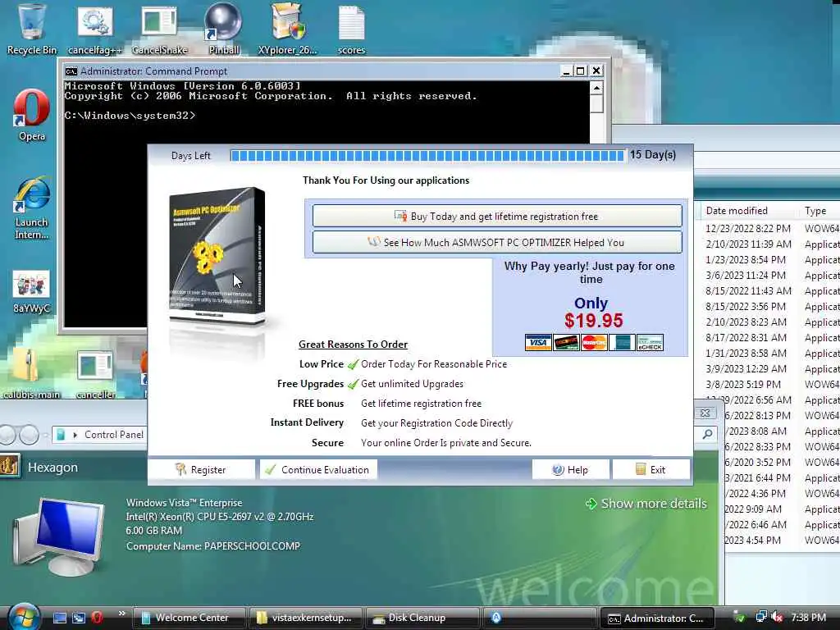
Task: Click the address bar arrow before Control Panel
Action: point(75,435)
